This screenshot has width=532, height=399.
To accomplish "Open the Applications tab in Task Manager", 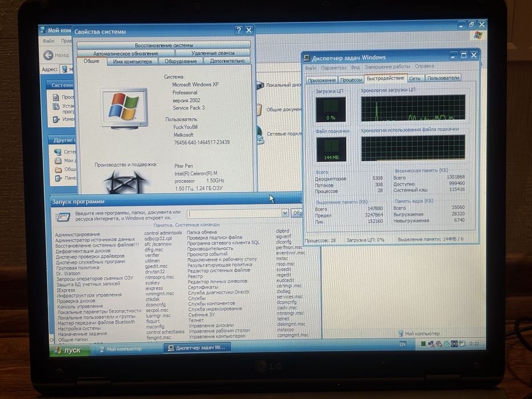I will (x=322, y=80).
